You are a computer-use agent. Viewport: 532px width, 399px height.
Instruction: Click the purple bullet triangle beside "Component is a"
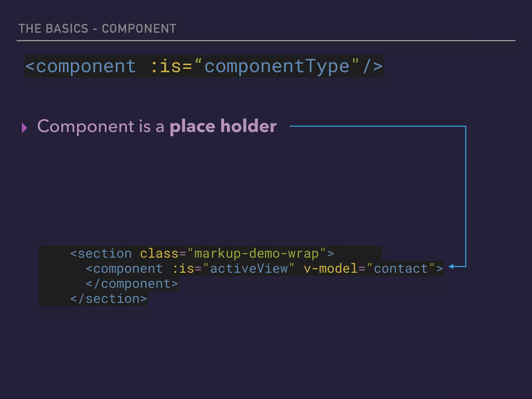click(x=25, y=128)
